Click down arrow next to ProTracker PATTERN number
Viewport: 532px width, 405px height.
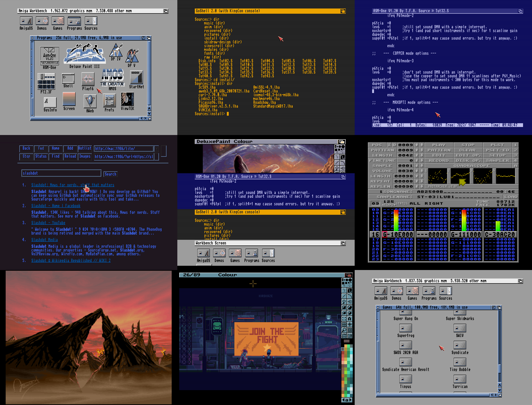pos(422,150)
